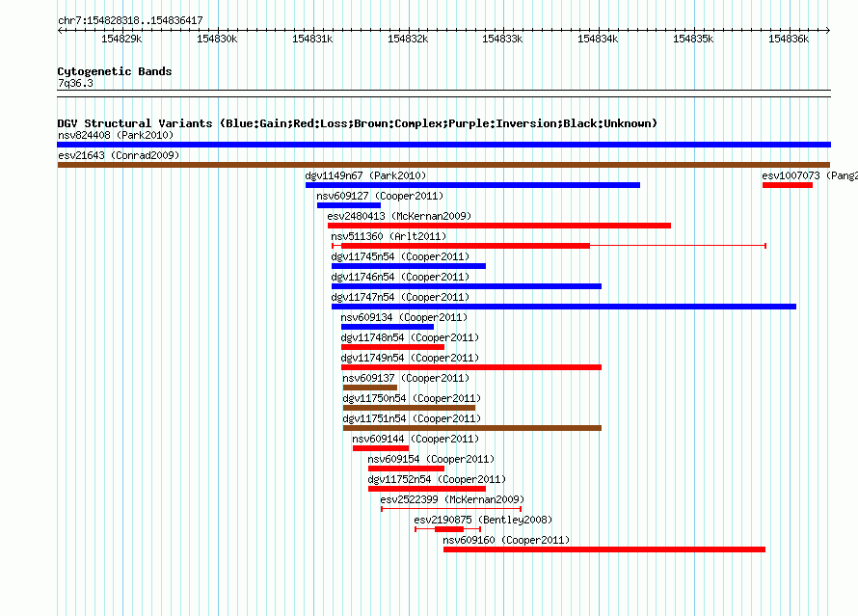Click the dgv11751n54 (Cooper2011) label
858x616 pixels.
point(412,418)
